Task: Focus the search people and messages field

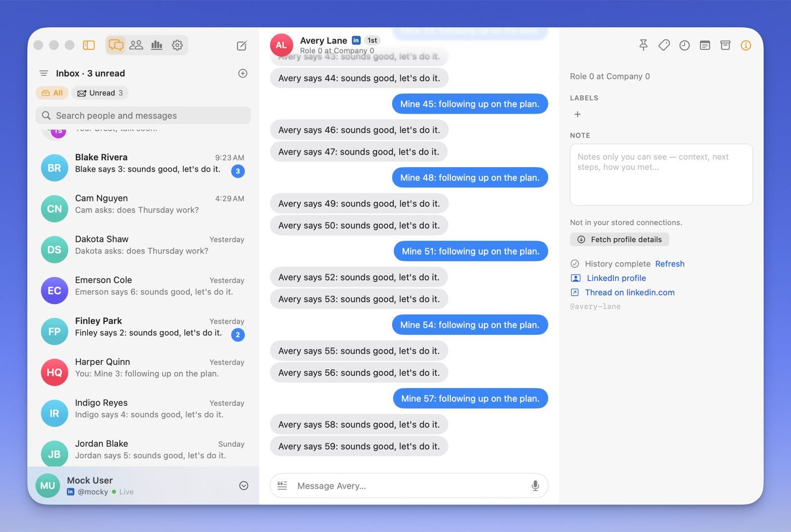Action: click(143, 115)
